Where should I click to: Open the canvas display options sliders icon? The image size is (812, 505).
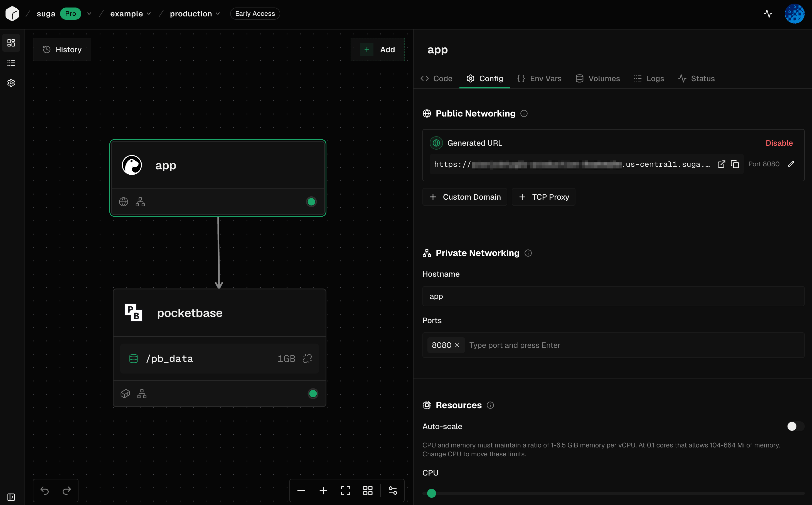pyautogui.click(x=393, y=490)
